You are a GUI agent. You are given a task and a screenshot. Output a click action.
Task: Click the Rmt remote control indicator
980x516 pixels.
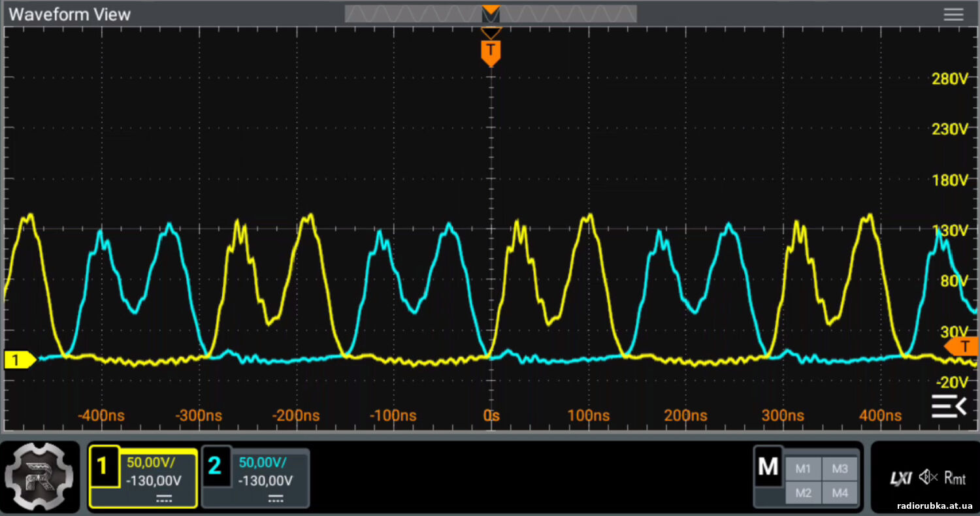(x=955, y=478)
